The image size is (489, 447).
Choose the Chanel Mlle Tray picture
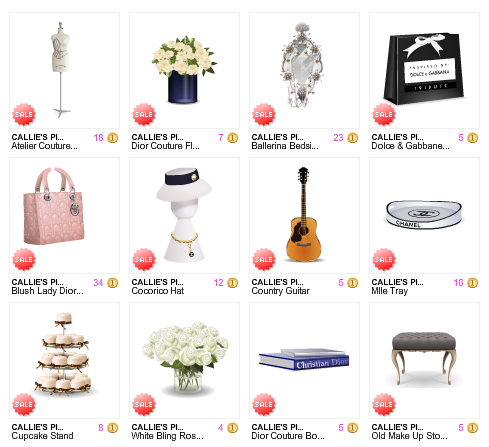[x=424, y=215]
